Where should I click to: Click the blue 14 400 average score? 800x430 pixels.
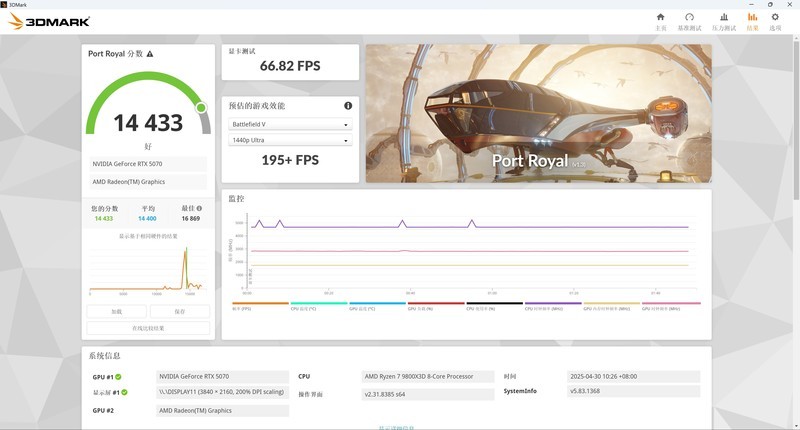coord(147,218)
